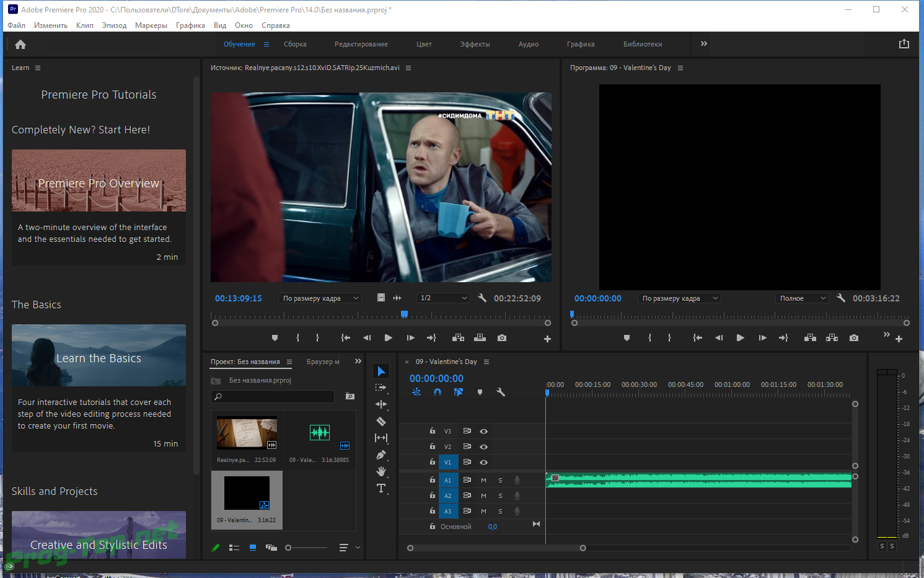Open Source monitor panel menu
This screenshot has width=924, height=578.
pos(408,68)
